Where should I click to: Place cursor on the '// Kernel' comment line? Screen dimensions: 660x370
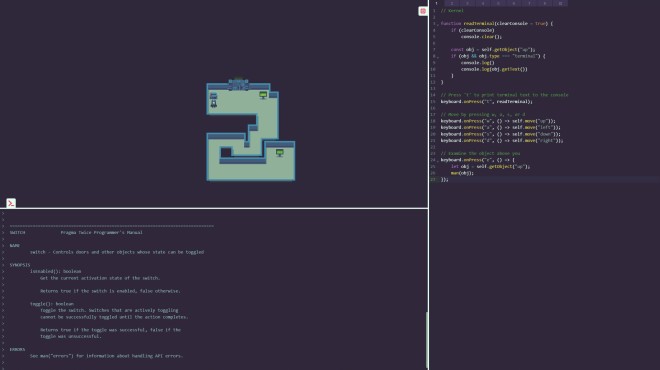tap(452, 11)
